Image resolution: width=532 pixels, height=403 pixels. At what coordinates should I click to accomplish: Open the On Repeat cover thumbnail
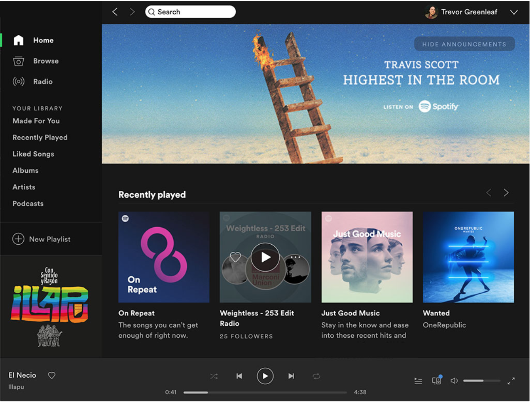coord(164,257)
